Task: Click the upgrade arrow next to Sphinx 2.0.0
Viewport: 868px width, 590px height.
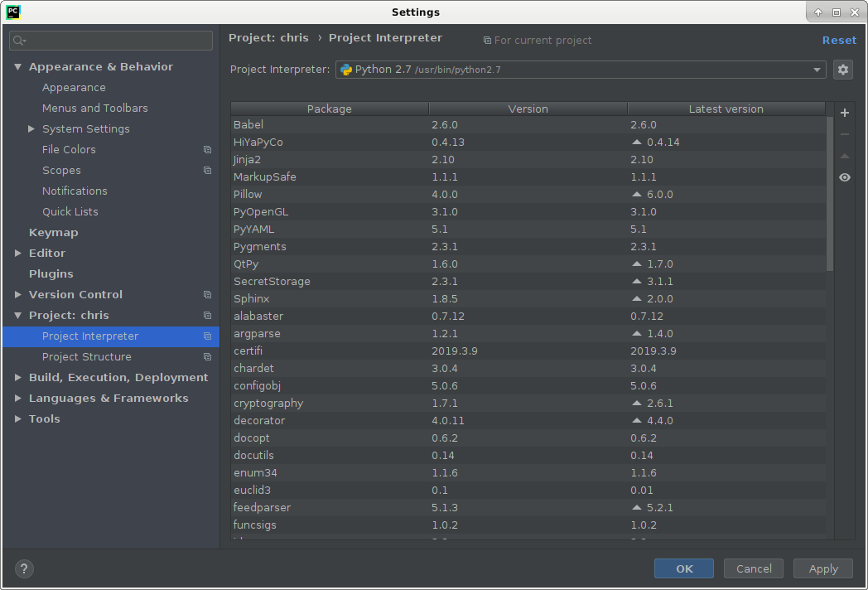Action: coord(637,298)
